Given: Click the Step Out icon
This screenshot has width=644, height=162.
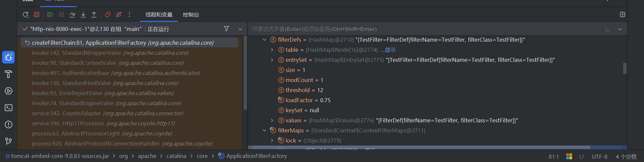Looking at the screenshot, I should (x=94, y=14).
